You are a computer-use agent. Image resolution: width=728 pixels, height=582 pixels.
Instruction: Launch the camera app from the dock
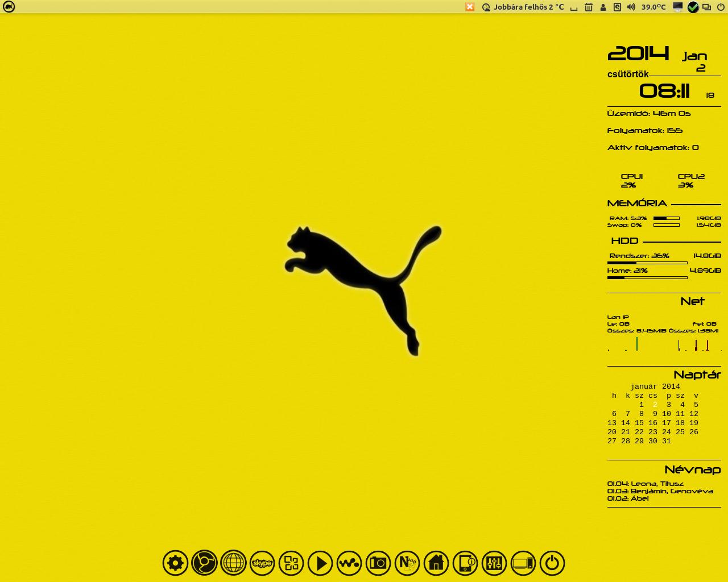pyautogui.click(x=378, y=563)
